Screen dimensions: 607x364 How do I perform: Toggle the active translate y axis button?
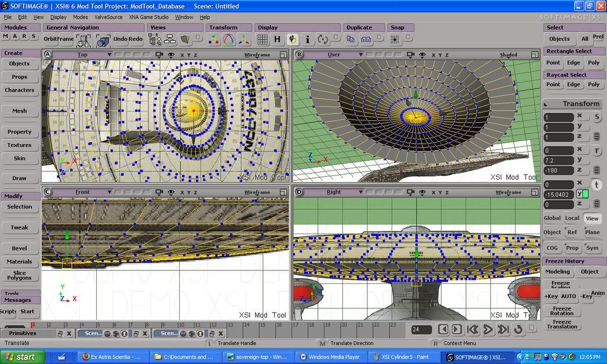click(x=582, y=194)
